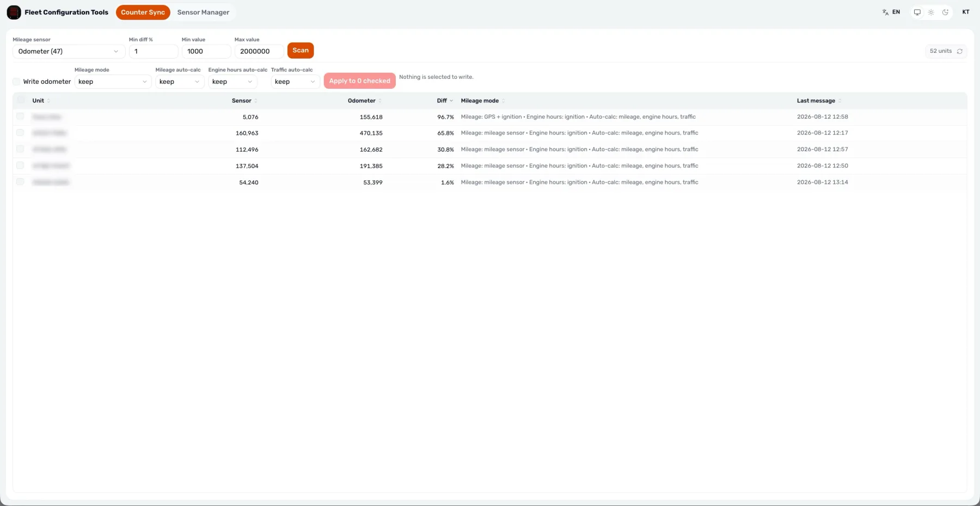
Task: Sort by Diff column arrow
Action: pos(451,101)
